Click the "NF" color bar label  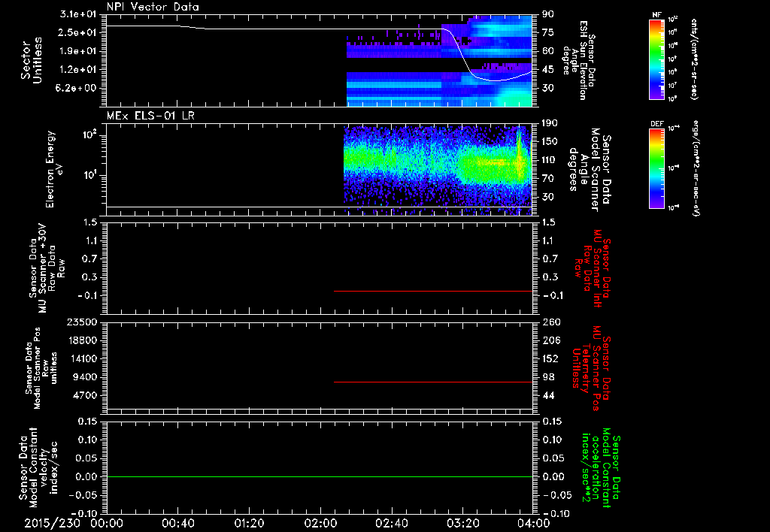click(x=656, y=15)
